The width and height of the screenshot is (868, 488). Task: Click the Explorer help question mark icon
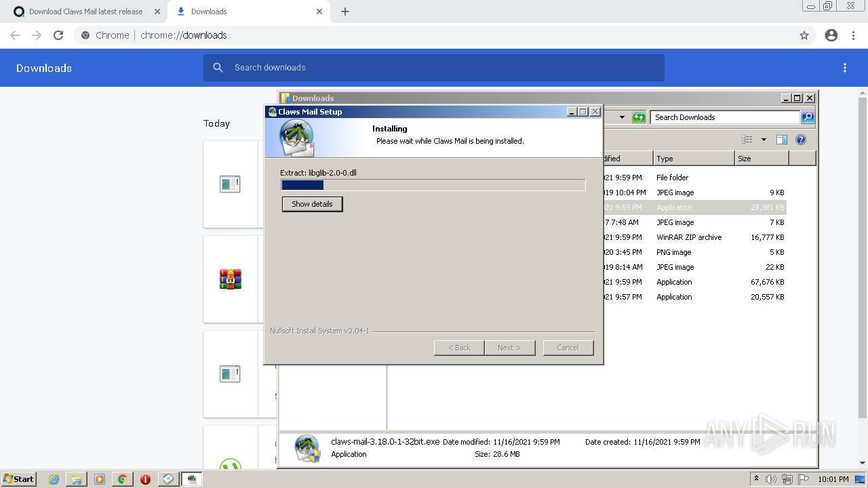(x=801, y=140)
